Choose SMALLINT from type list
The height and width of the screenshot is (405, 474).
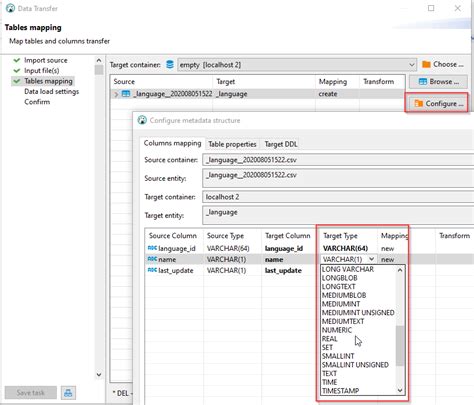pos(338,356)
